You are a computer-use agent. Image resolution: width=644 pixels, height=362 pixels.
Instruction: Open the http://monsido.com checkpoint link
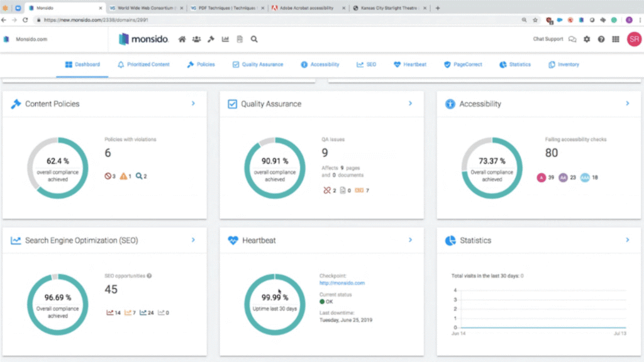click(342, 283)
